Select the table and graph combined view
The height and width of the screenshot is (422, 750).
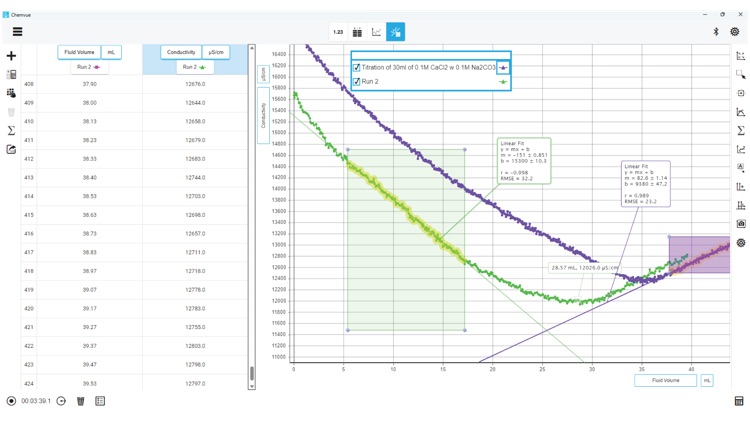click(396, 32)
